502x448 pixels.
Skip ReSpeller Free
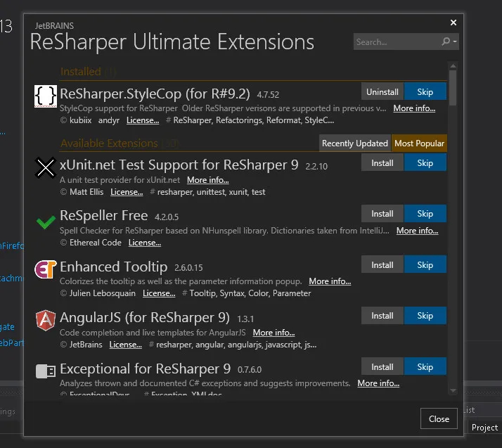[425, 213]
